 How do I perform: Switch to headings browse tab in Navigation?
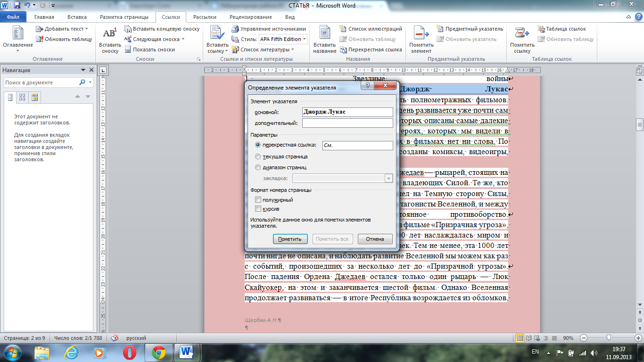pyautogui.click(x=10, y=98)
